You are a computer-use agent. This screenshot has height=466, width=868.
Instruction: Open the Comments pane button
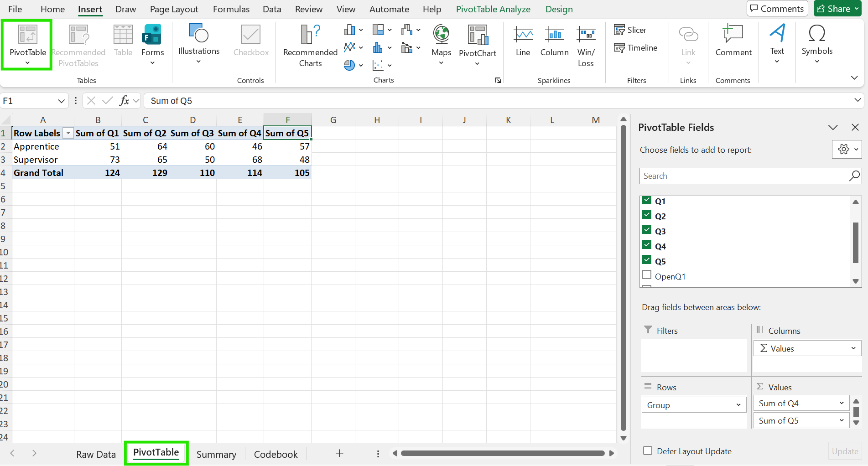(777, 9)
